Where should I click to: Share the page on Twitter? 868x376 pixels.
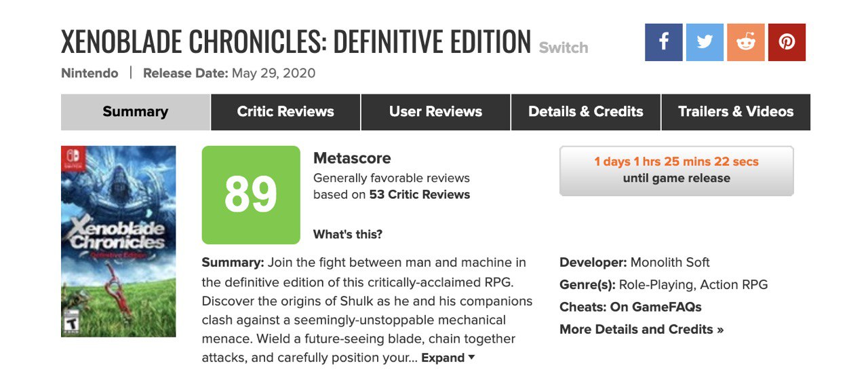(705, 42)
